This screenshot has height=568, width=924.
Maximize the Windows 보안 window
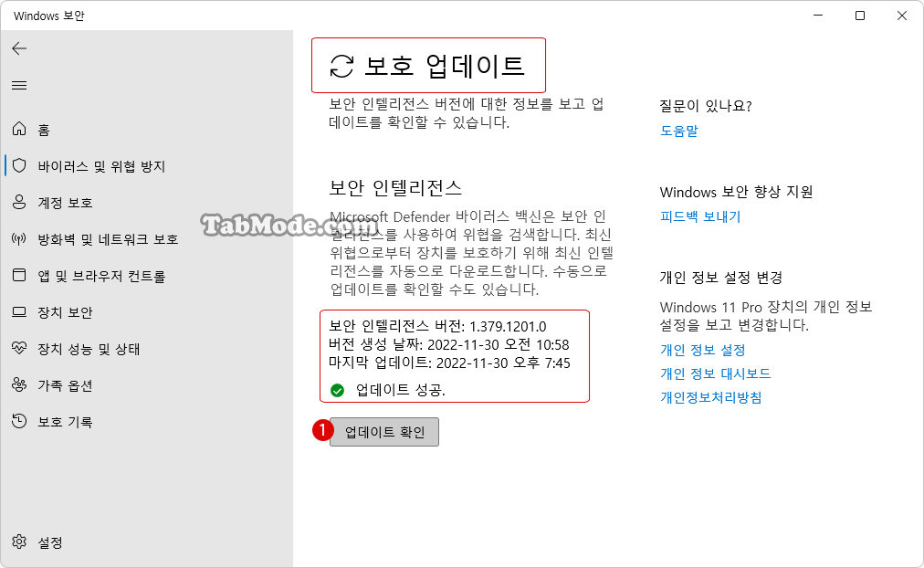pyautogui.click(x=860, y=16)
